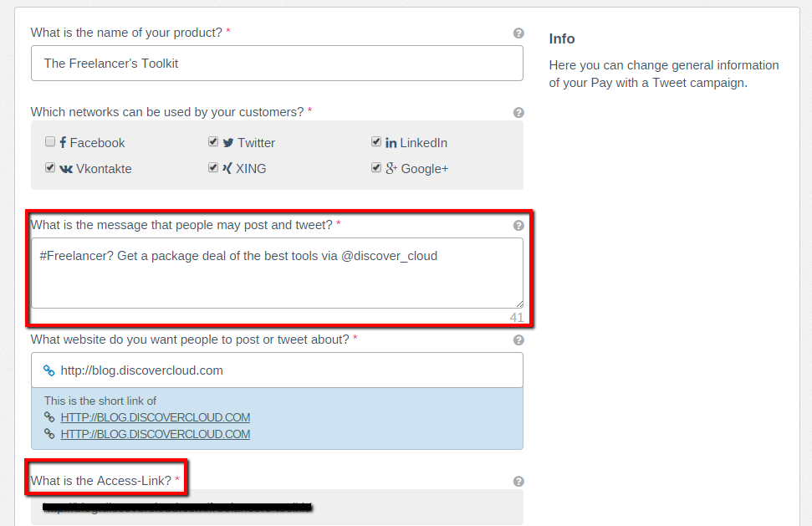Click help icon beside networks question
The height and width of the screenshot is (526, 812).
pyautogui.click(x=518, y=112)
